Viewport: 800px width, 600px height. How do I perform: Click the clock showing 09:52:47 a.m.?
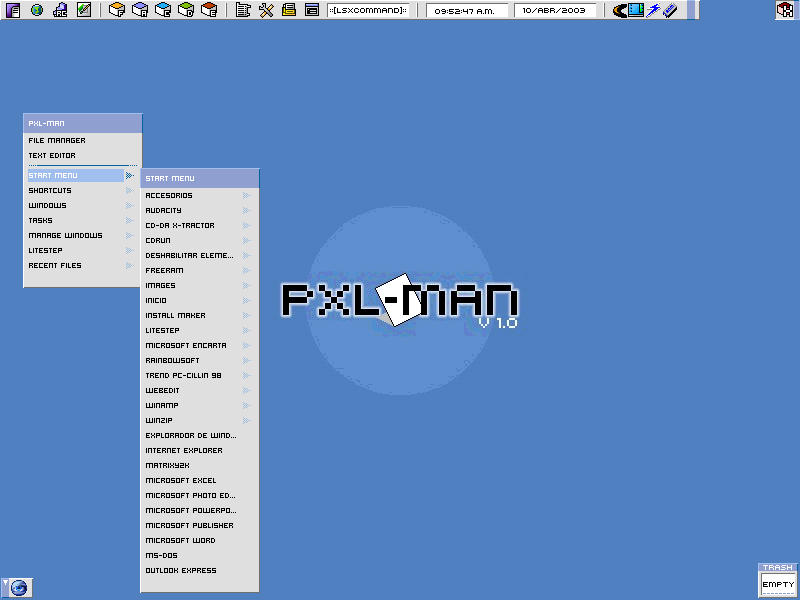click(x=467, y=10)
